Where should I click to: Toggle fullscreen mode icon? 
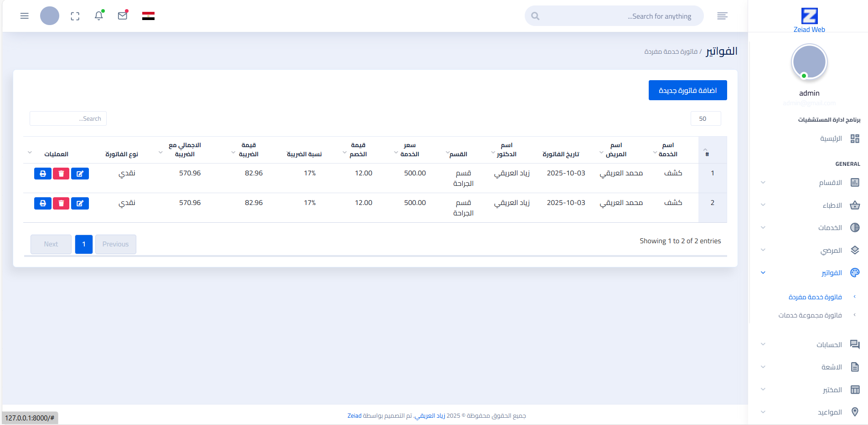click(75, 16)
